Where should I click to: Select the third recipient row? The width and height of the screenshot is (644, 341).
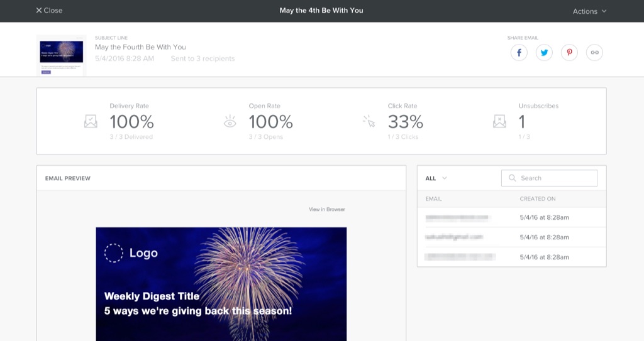pos(512,257)
